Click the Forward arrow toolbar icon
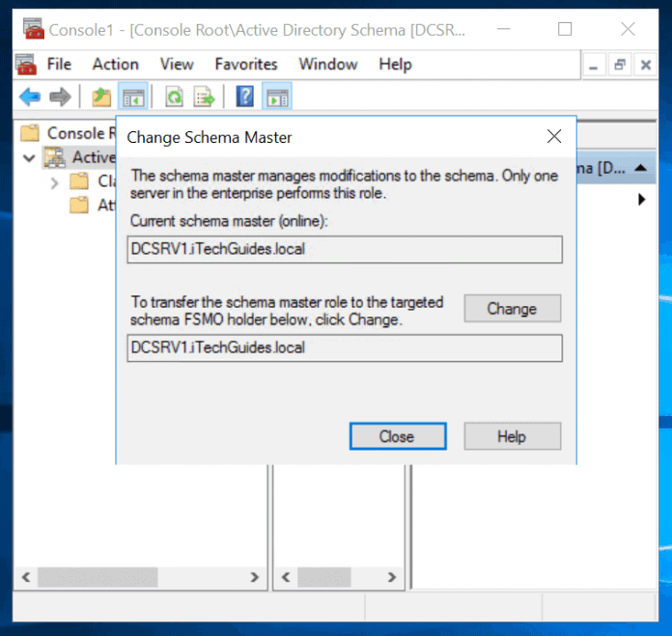 [60, 97]
